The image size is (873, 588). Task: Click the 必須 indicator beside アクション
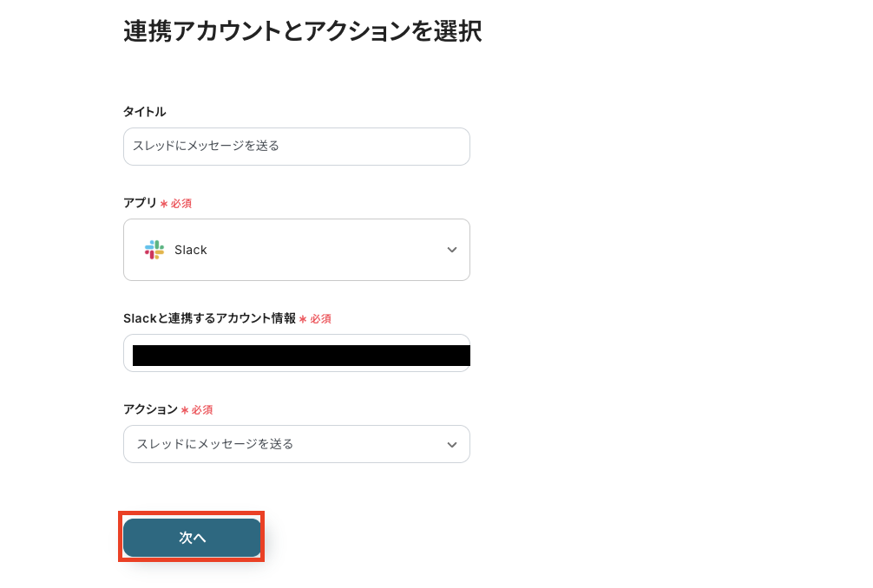click(x=197, y=409)
